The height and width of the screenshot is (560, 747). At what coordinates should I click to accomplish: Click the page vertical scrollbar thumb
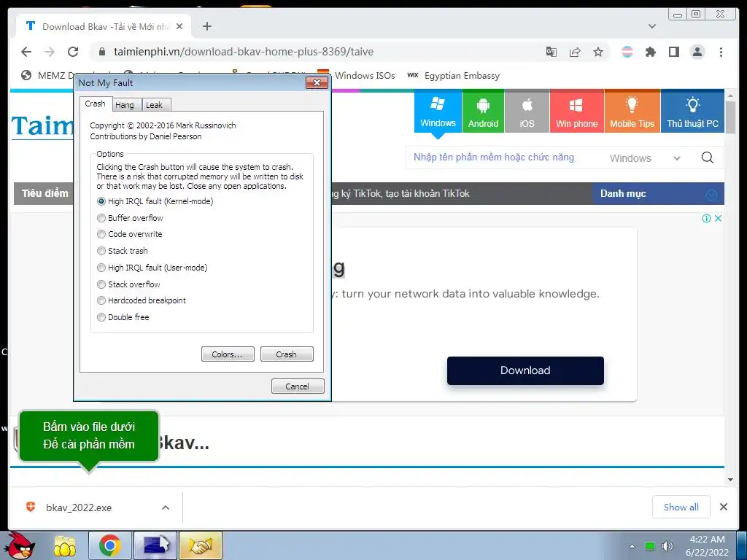[730, 117]
